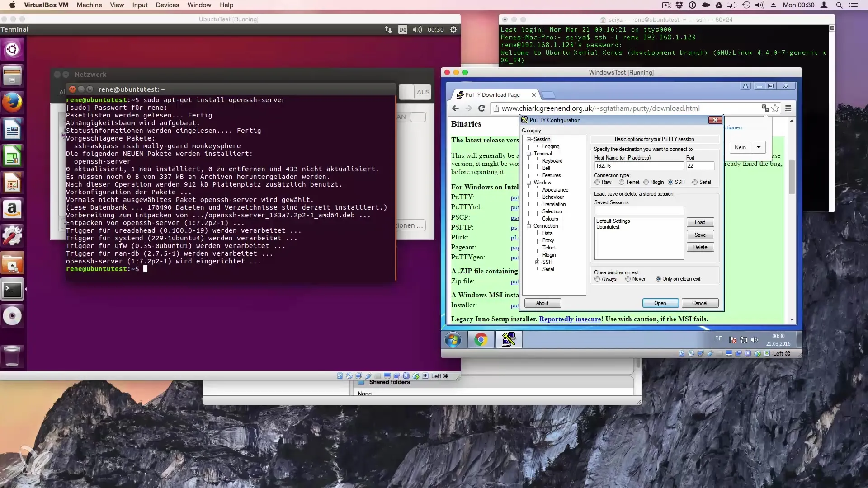Click the Windows Start orb
Viewport: 868px width, 488px height.
pyautogui.click(x=453, y=339)
